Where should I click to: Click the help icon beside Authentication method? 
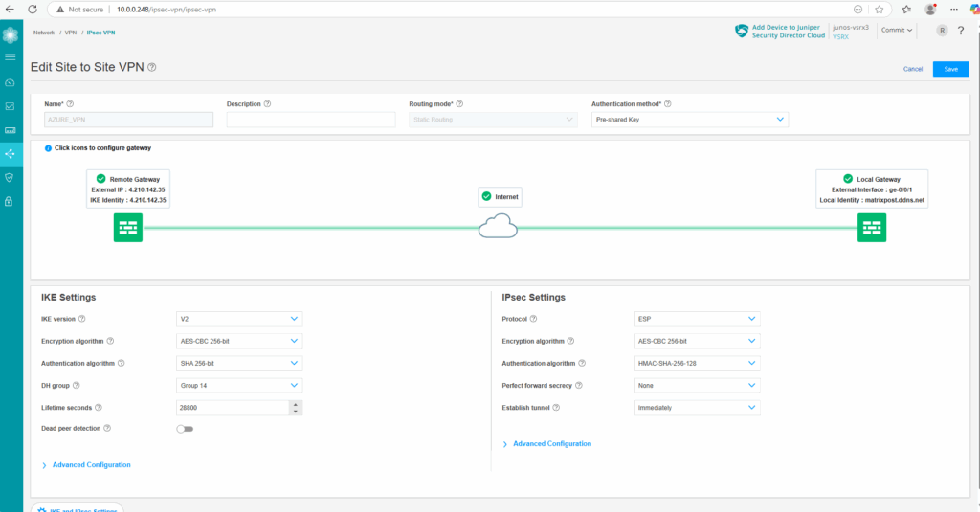pos(667,103)
